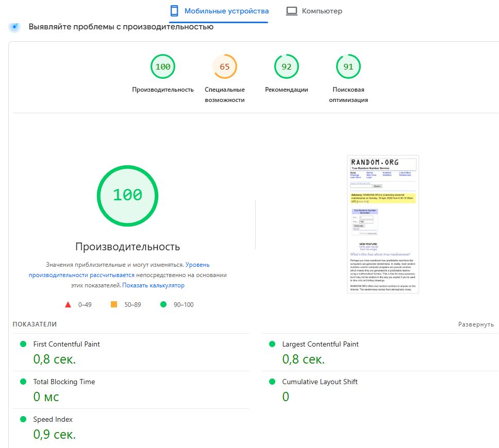Image resolution: width=499 pixels, height=448 pixels.
Task: Click the blue pulsing performance icon
Action: click(14, 27)
